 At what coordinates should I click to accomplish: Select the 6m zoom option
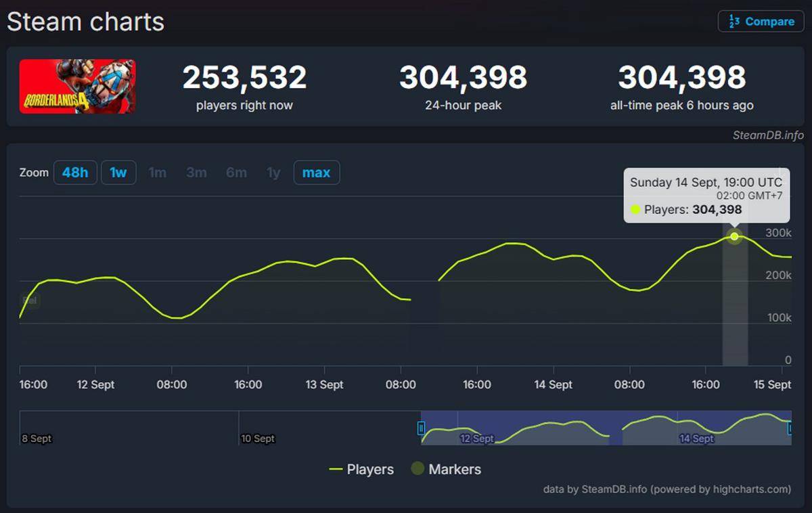pyautogui.click(x=236, y=173)
